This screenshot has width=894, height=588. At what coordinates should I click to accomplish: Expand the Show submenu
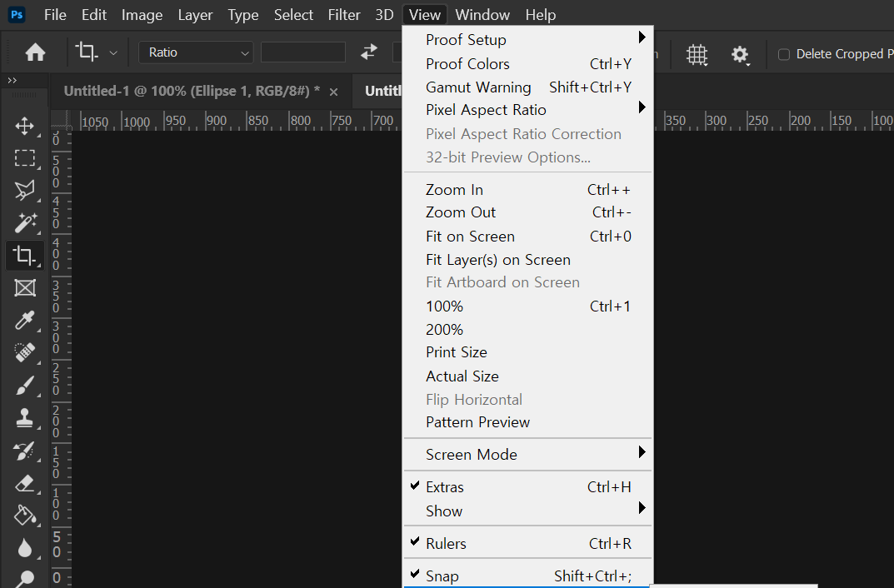pos(528,511)
